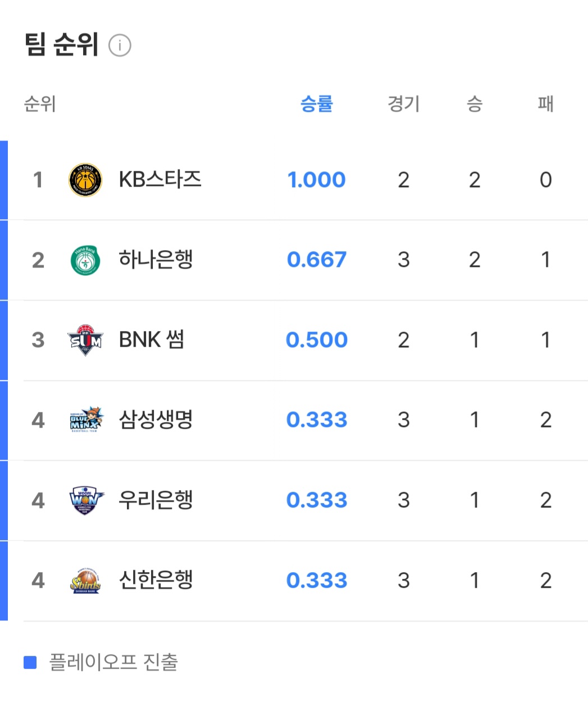
Task: Click KB스타즈 win rate 1.000
Action: (x=316, y=180)
